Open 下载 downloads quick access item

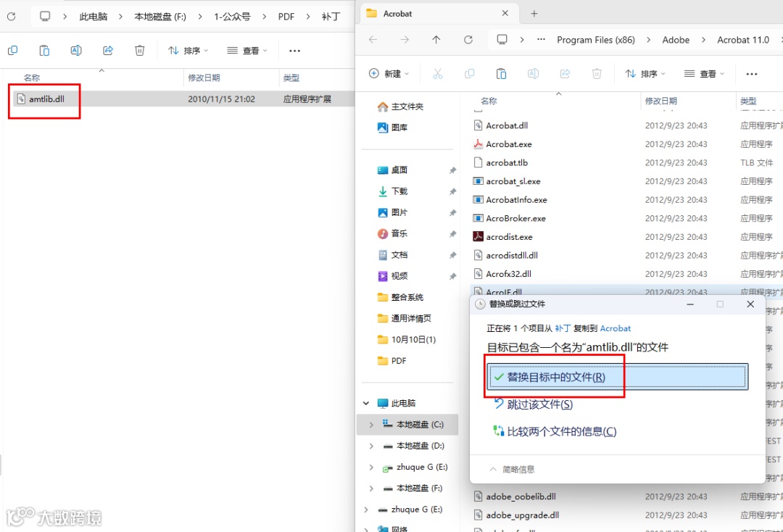(392, 191)
